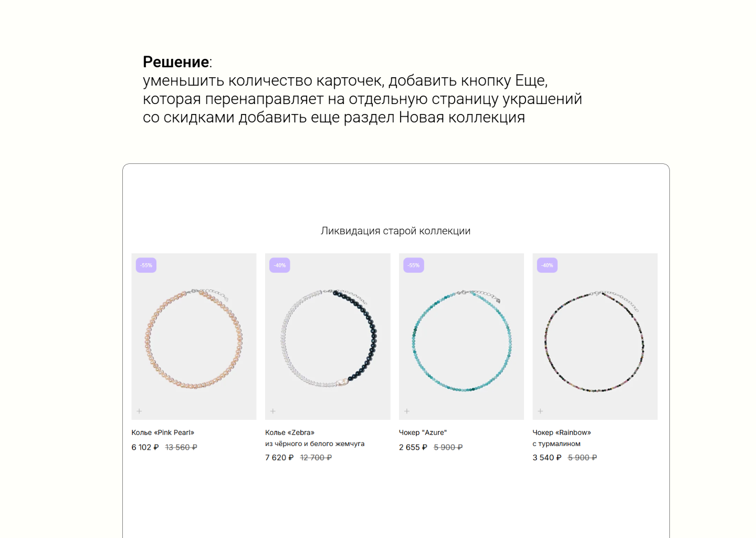Click the strikethrough 12 700 ₽ old price
This screenshot has height=538, width=756.
click(x=316, y=458)
